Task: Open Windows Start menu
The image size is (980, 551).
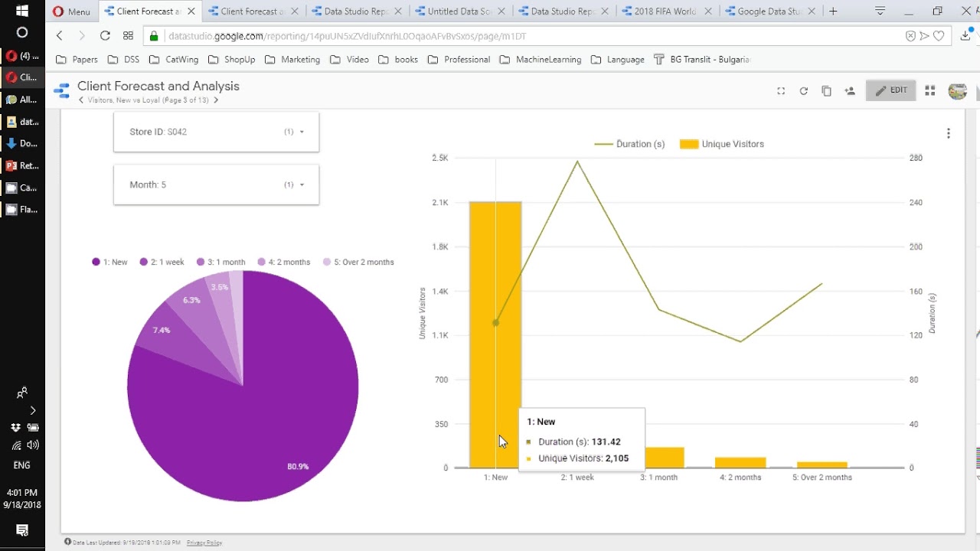Action: [22, 11]
